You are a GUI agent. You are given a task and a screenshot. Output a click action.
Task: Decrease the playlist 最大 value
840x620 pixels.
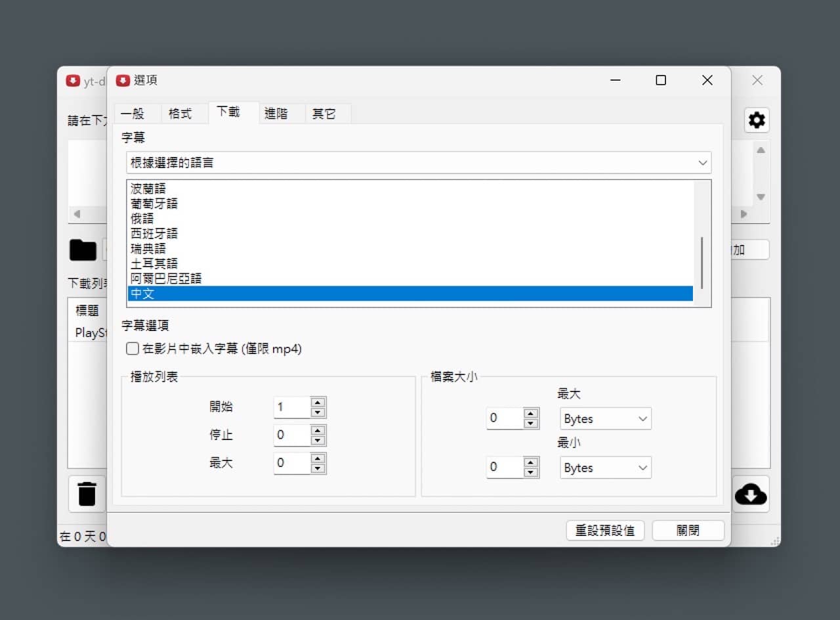pyautogui.click(x=318, y=468)
